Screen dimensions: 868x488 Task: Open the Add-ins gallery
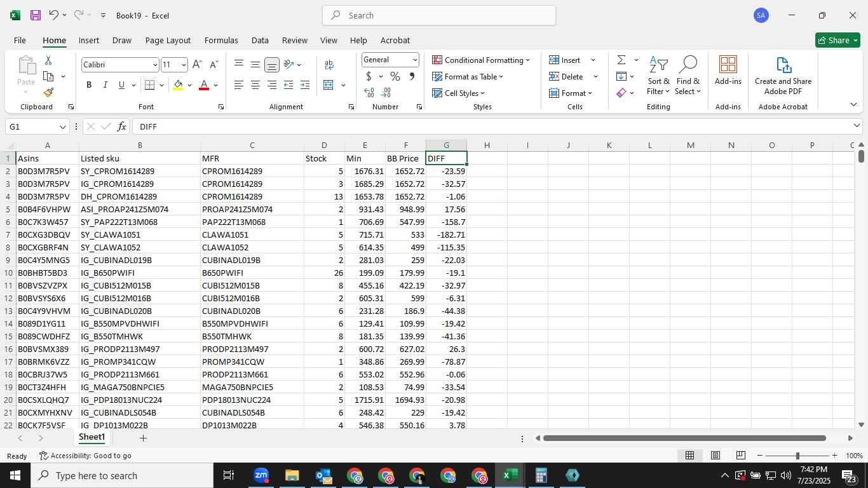tap(728, 71)
